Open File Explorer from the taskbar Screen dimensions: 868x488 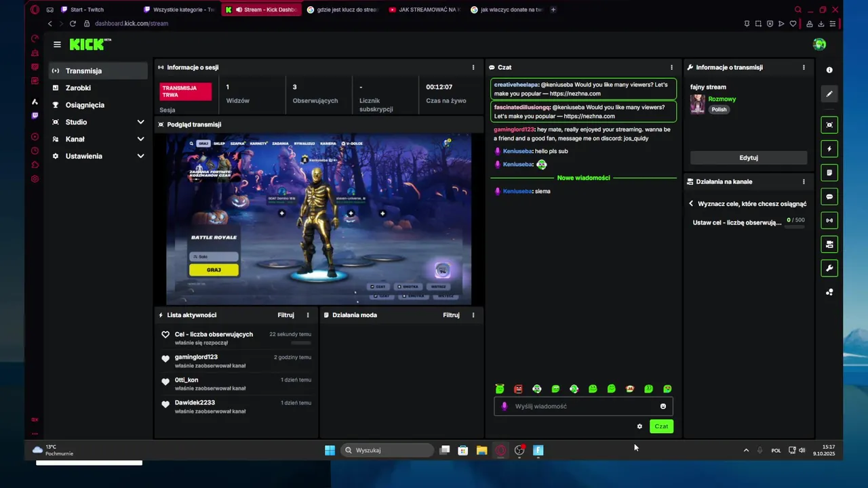pos(481,450)
